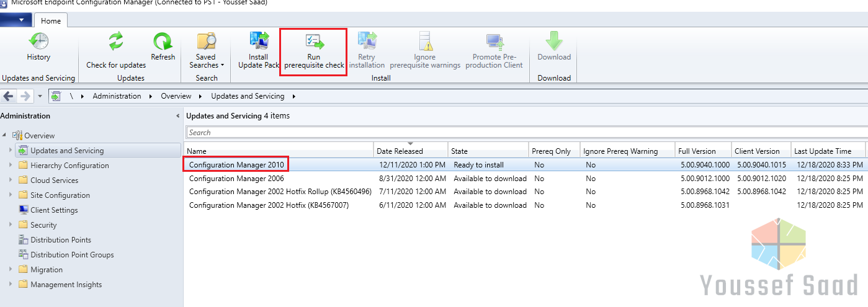Select Configuration Manager 2010 row
This screenshot has height=307, width=868.
[526, 165]
